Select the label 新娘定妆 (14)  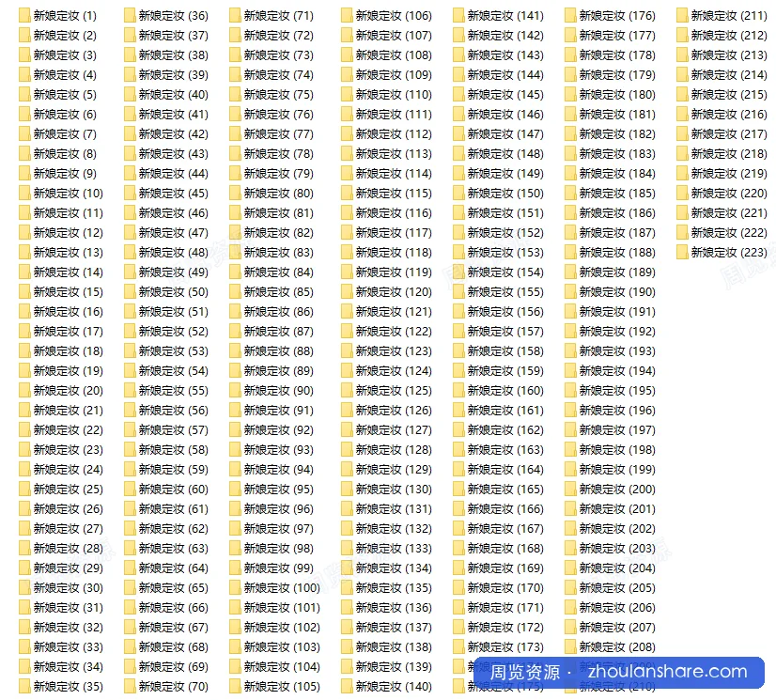coord(69,272)
